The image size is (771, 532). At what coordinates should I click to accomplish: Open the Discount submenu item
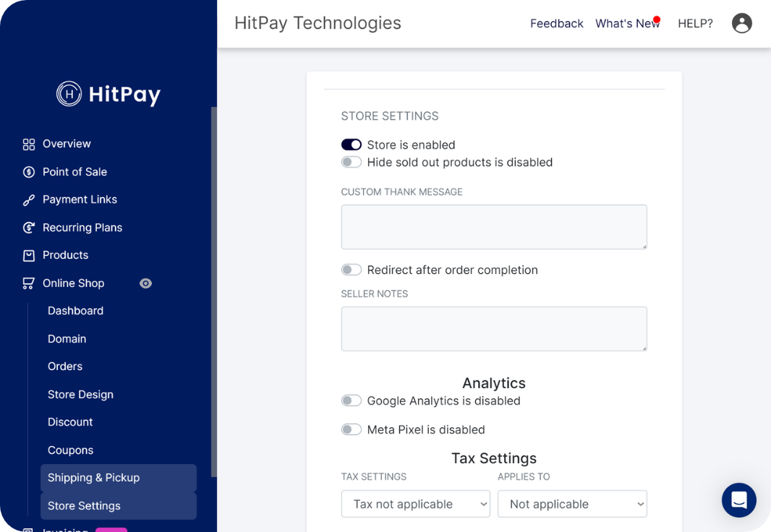coord(70,422)
